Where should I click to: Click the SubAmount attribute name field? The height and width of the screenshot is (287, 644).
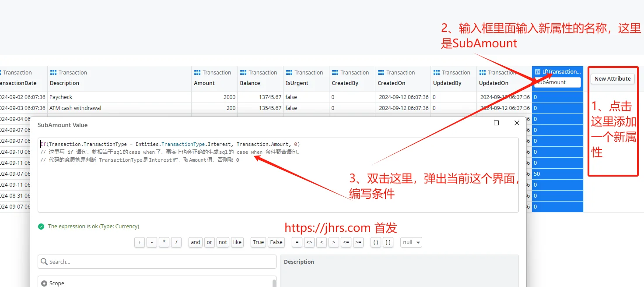pyautogui.click(x=557, y=82)
